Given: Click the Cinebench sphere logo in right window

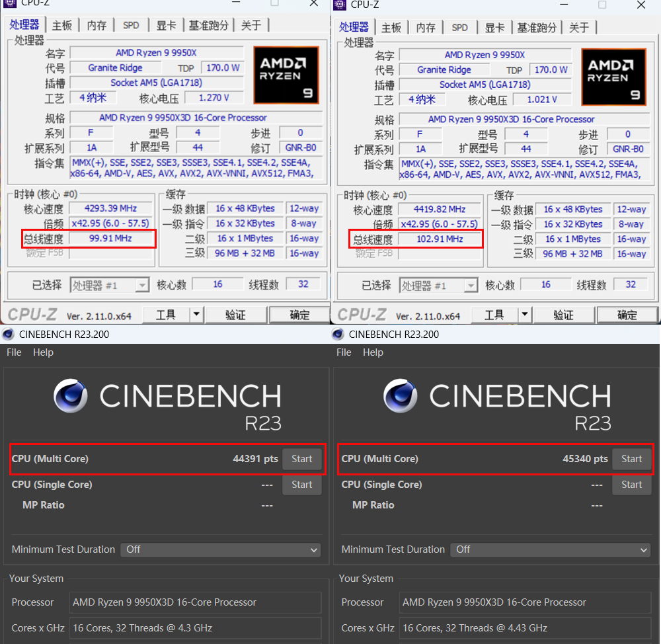Looking at the screenshot, I should [x=400, y=395].
